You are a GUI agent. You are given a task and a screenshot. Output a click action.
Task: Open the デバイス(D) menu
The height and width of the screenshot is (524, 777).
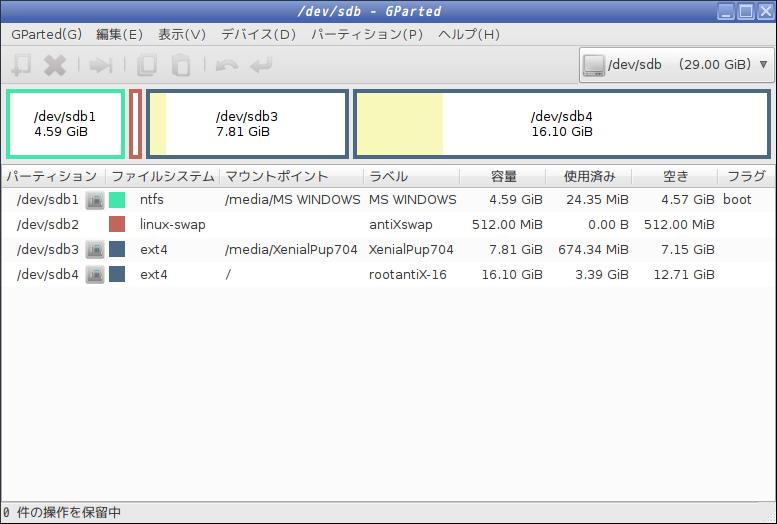259,34
